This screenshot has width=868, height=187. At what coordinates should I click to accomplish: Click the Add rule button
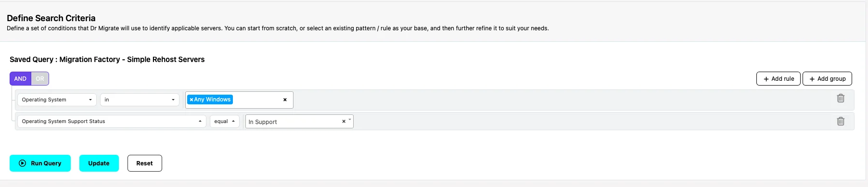click(x=779, y=79)
